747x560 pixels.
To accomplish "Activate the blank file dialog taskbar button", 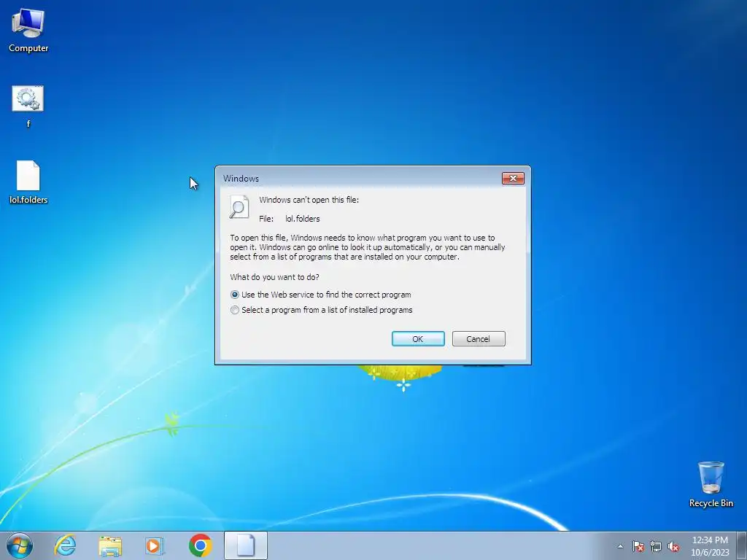I will point(246,545).
